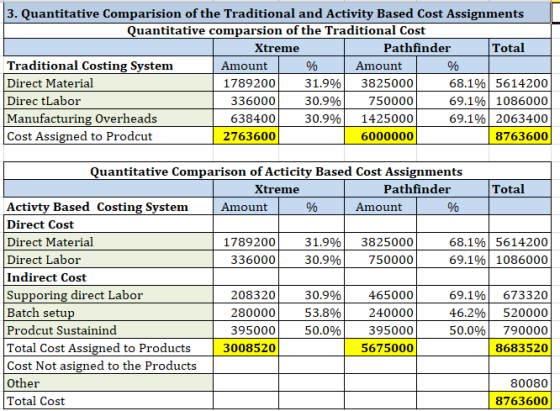560x411 pixels.
Task: Click the highlighted 2763600 Xtreme total
Action: (246, 136)
